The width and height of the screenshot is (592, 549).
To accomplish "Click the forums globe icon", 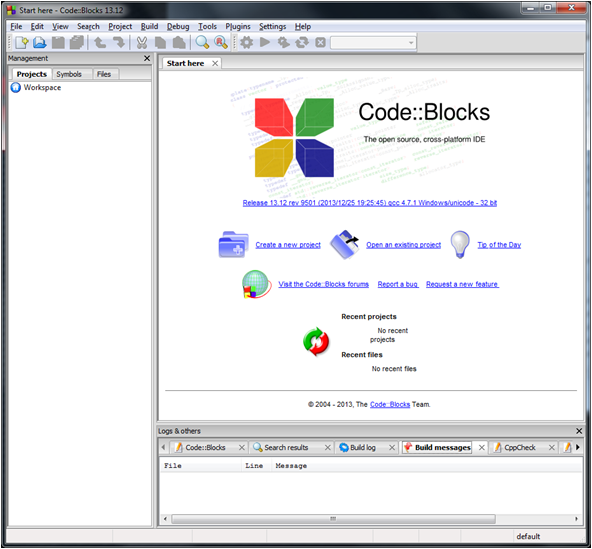I will pos(256,284).
